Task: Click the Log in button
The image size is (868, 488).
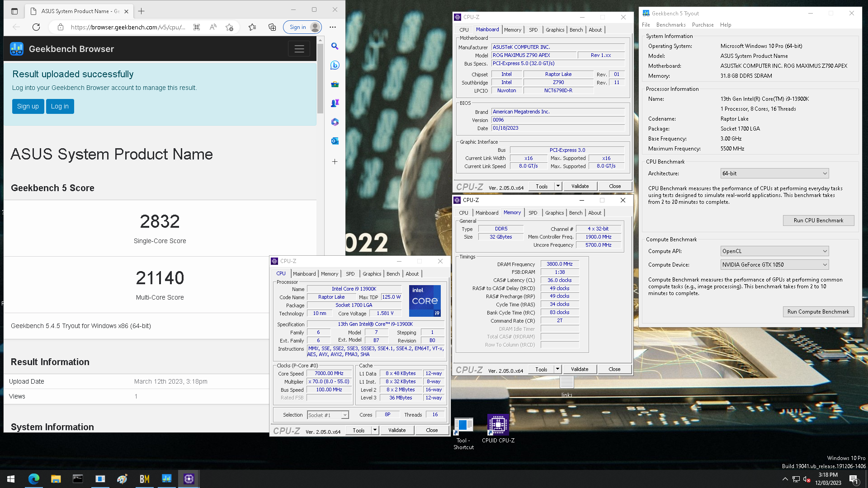Action: [60, 106]
